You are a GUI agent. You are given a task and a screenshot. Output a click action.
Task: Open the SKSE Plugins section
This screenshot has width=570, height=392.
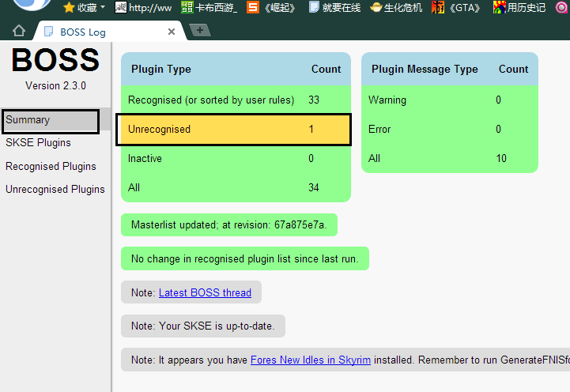pos(38,143)
